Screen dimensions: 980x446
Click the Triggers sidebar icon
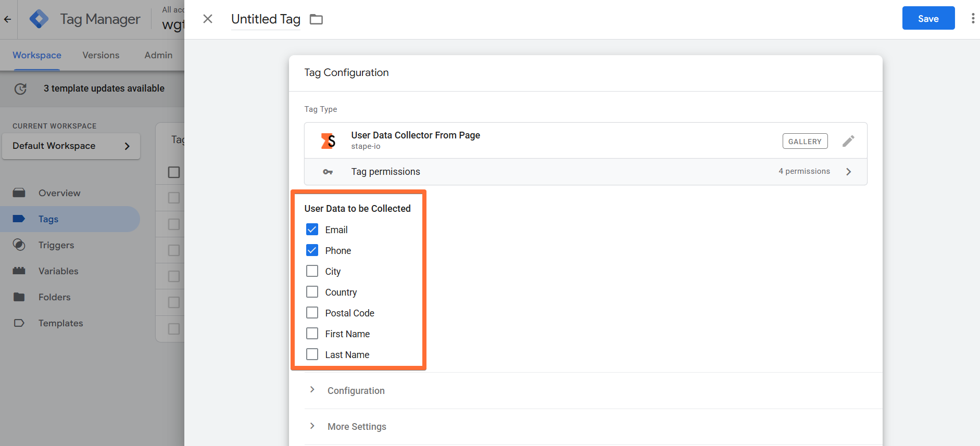pos(19,245)
